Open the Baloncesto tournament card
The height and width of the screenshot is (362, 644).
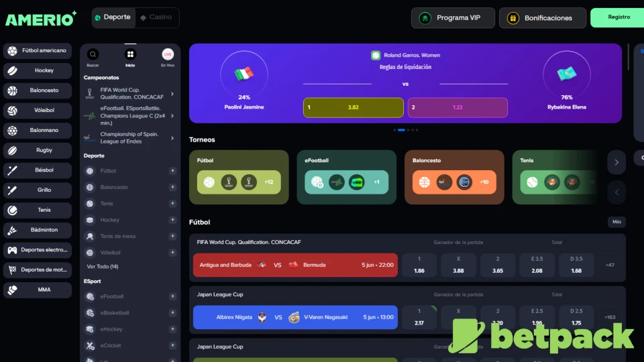point(454,177)
